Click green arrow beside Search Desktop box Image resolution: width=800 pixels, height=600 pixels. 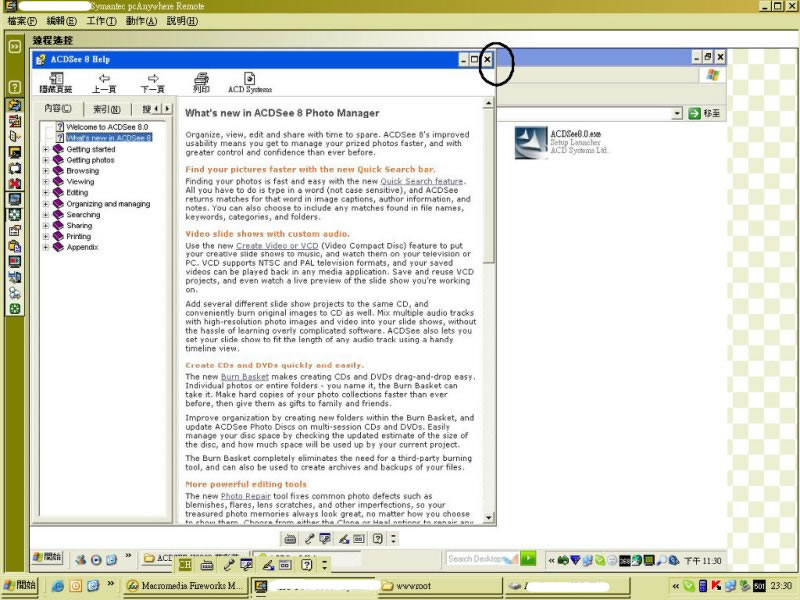click(529, 559)
